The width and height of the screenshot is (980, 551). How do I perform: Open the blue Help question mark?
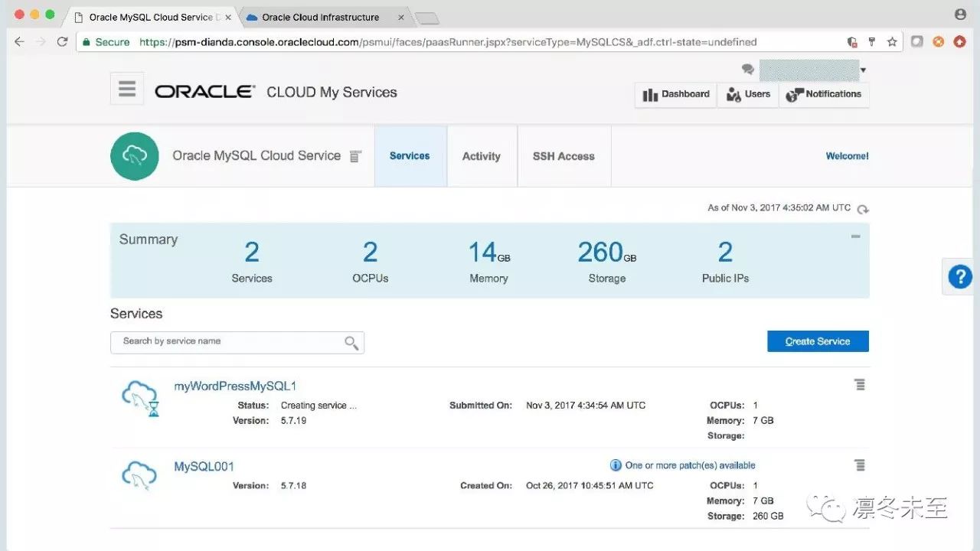coord(960,276)
